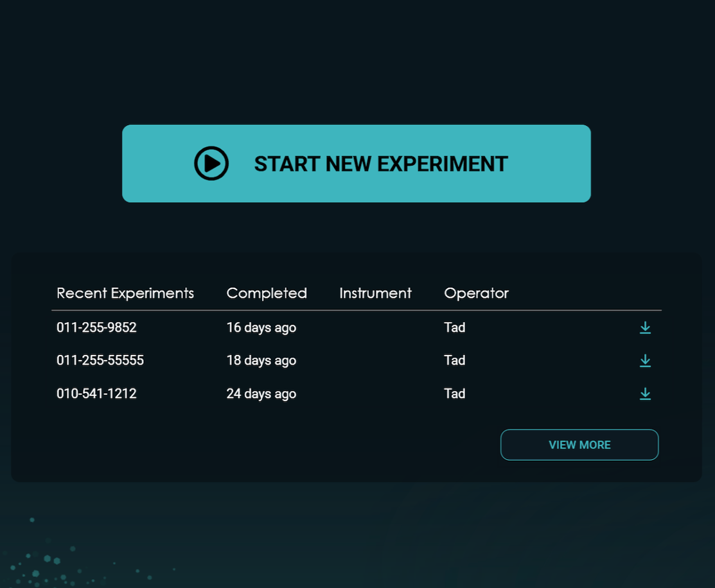Download experiment 011-255-55555 results
Viewport: 715px width, 588px height.
pyautogui.click(x=645, y=361)
